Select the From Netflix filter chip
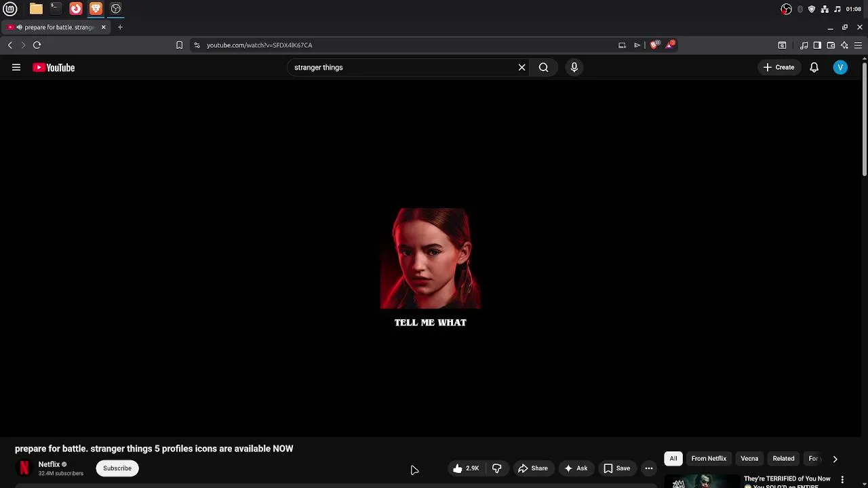The width and height of the screenshot is (868, 488). pyautogui.click(x=709, y=459)
